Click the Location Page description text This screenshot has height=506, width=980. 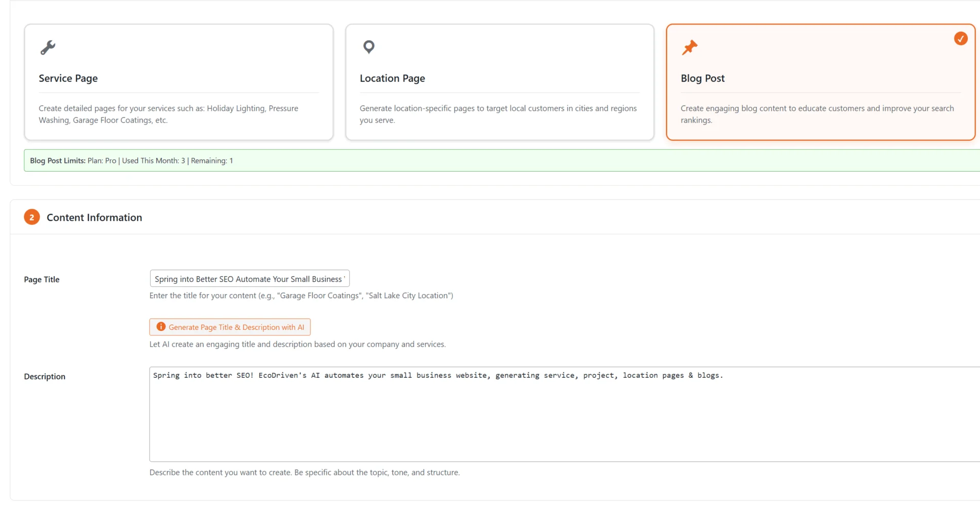498,114
